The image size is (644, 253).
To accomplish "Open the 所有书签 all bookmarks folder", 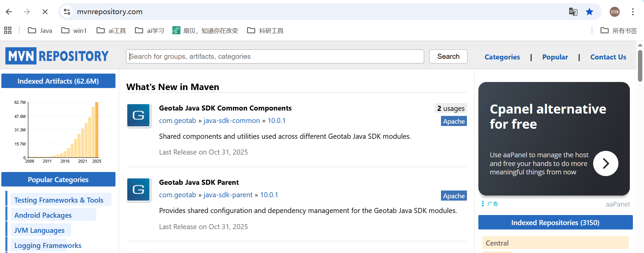I will click(619, 31).
